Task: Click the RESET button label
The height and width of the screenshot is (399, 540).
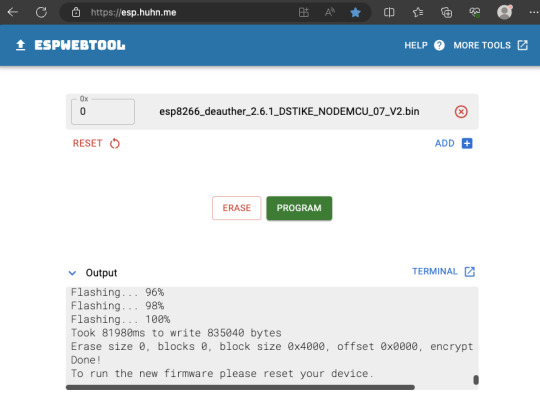Action: [87, 143]
